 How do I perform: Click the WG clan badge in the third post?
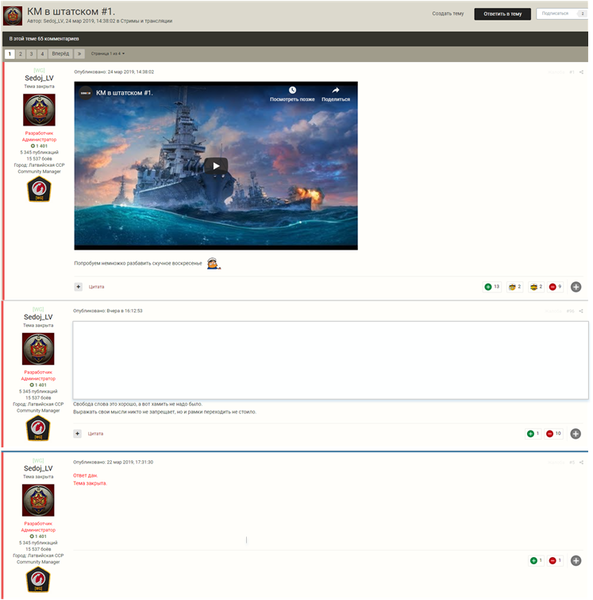38,579
